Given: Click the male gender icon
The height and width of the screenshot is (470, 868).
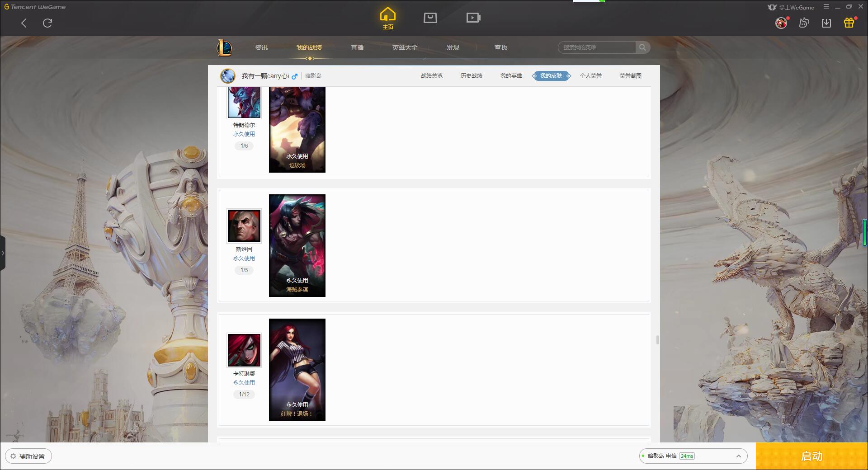Looking at the screenshot, I should [295, 76].
